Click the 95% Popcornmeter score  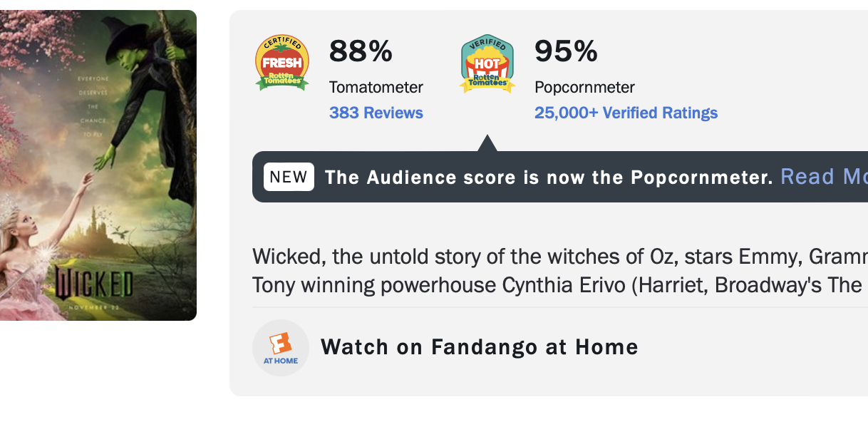pyautogui.click(x=566, y=51)
